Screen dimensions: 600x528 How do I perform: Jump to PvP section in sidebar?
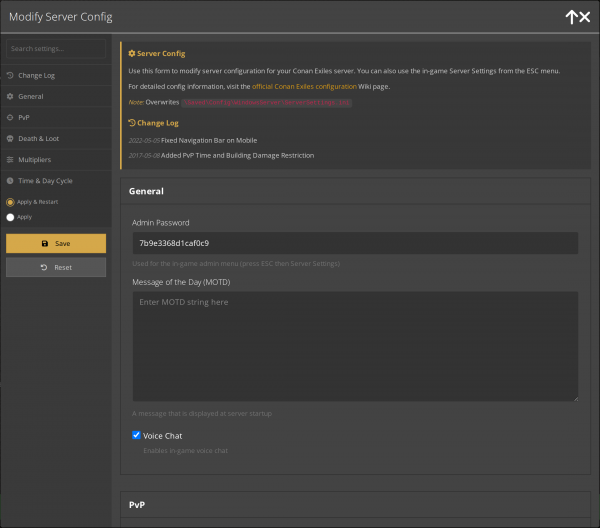(x=56, y=117)
